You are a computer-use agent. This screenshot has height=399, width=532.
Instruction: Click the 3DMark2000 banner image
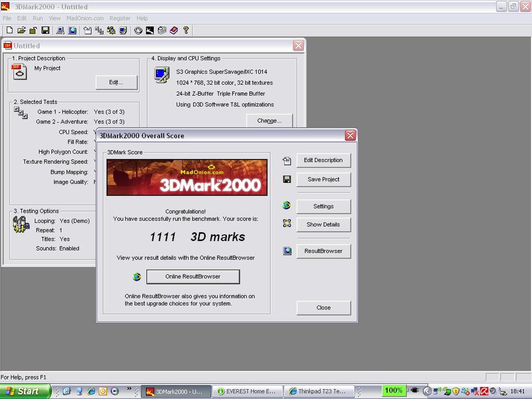click(x=187, y=177)
